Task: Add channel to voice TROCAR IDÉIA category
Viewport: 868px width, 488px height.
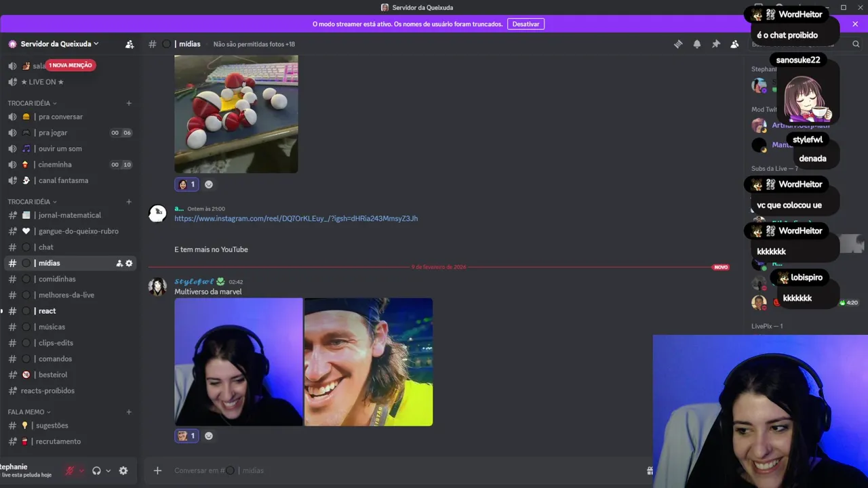Action: (x=129, y=103)
